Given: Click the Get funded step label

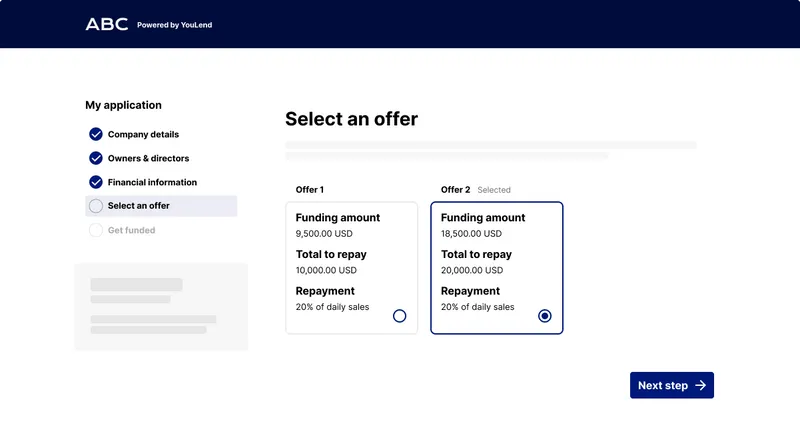Looking at the screenshot, I should click(x=131, y=230).
